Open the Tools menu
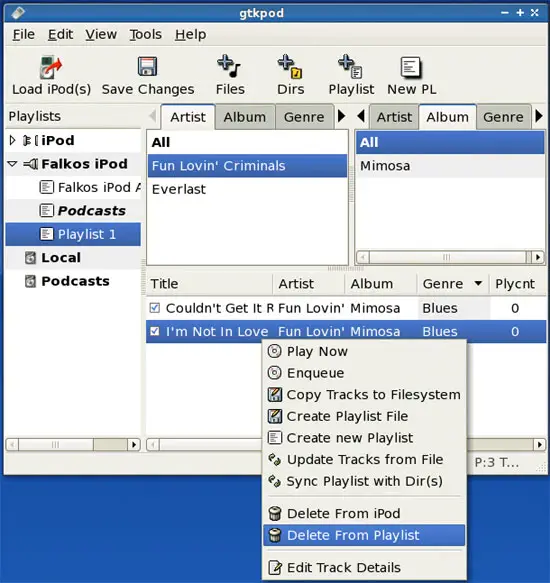 145,35
